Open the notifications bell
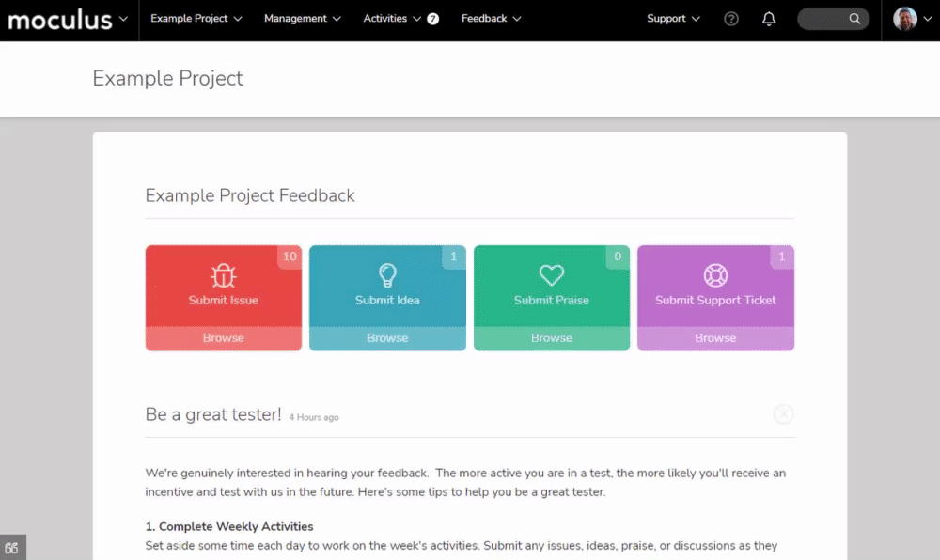The image size is (940, 560). [769, 19]
